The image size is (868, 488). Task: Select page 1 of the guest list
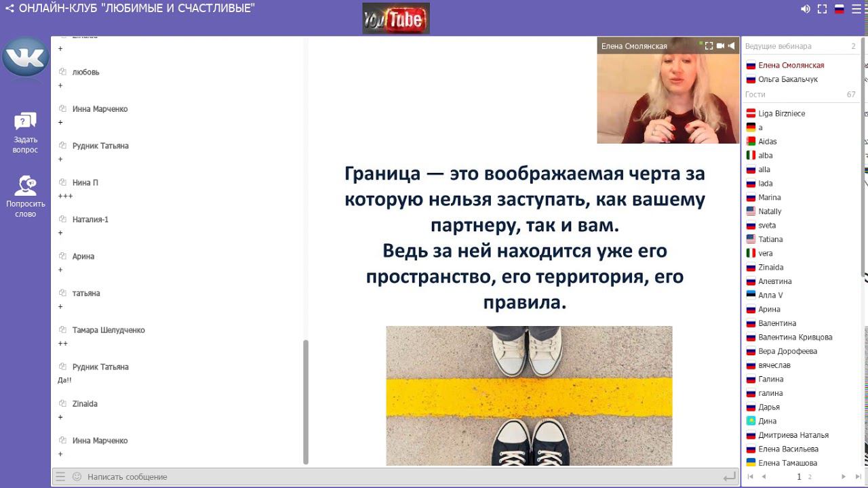coord(799,477)
